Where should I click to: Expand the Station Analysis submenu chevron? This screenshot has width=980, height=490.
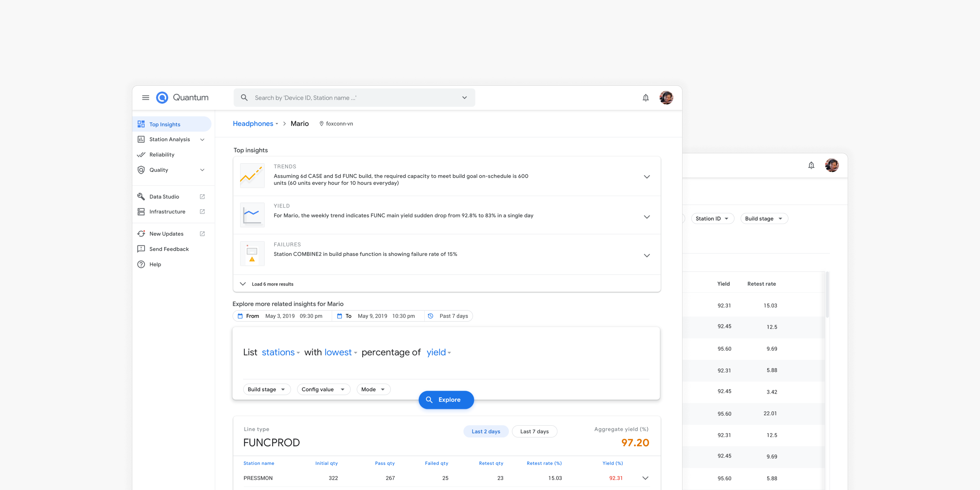[x=202, y=140]
